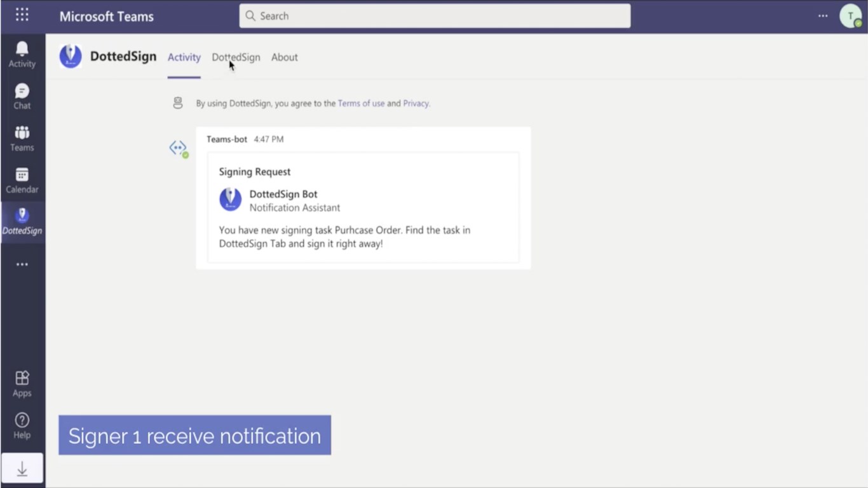Open Calendar in the left sidebar
The width and height of the screenshot is (868, 488).
[22, 180]
